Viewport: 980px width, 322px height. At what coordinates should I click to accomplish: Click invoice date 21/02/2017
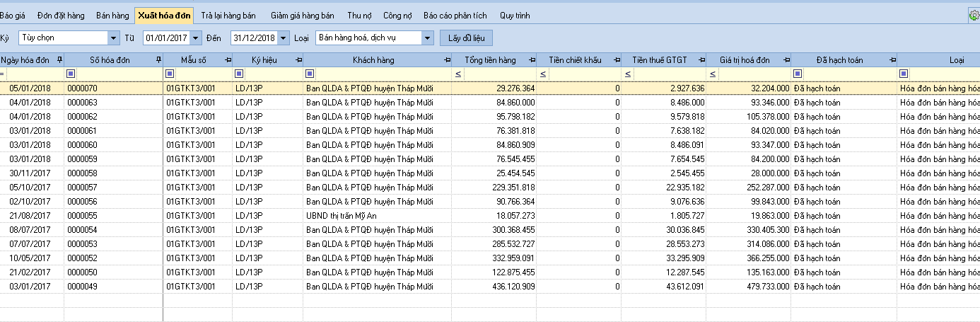coord(30,272)
